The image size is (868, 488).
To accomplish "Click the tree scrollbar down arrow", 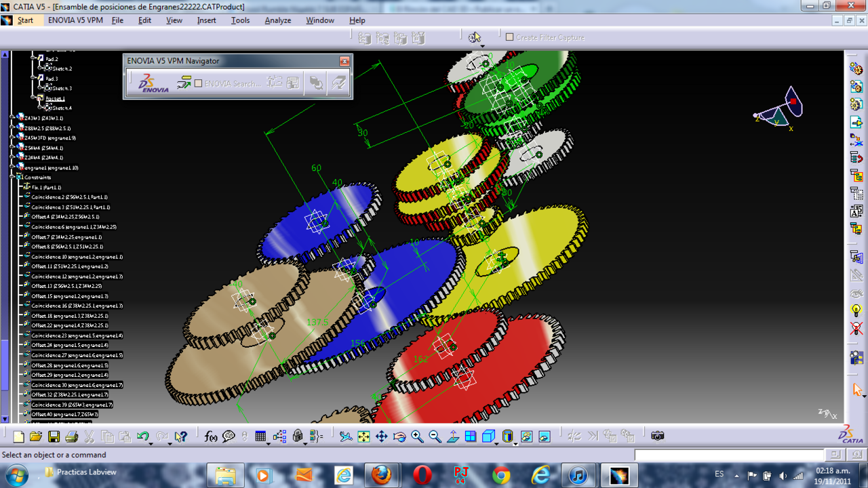I will 5,419.
